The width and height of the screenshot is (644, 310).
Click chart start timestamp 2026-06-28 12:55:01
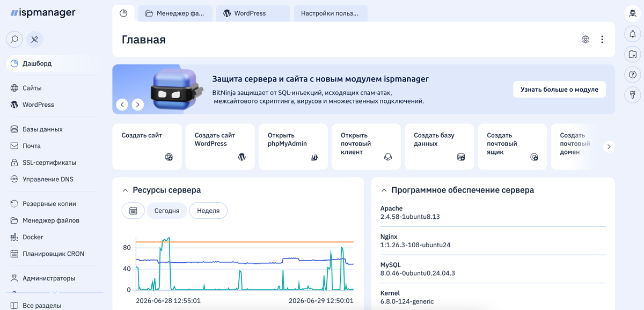tap(168, 301)
